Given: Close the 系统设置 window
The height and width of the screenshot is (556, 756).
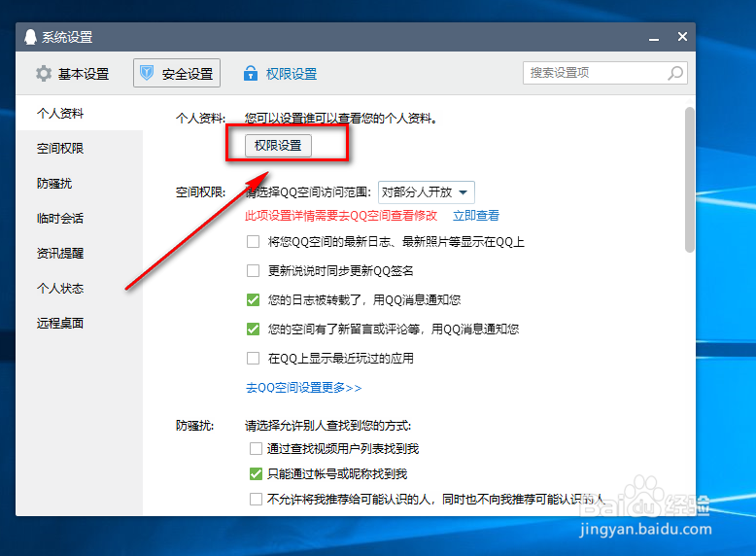Looking at the screenshot, I should tap(682, 37).
